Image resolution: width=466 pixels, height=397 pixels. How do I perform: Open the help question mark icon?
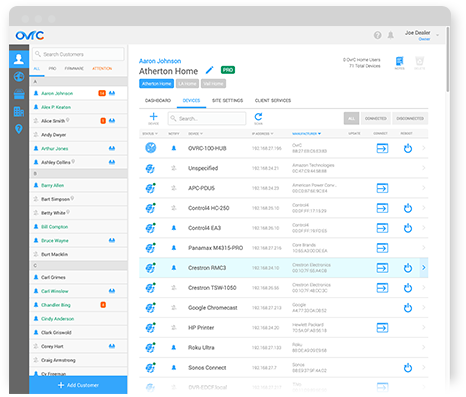377,35
